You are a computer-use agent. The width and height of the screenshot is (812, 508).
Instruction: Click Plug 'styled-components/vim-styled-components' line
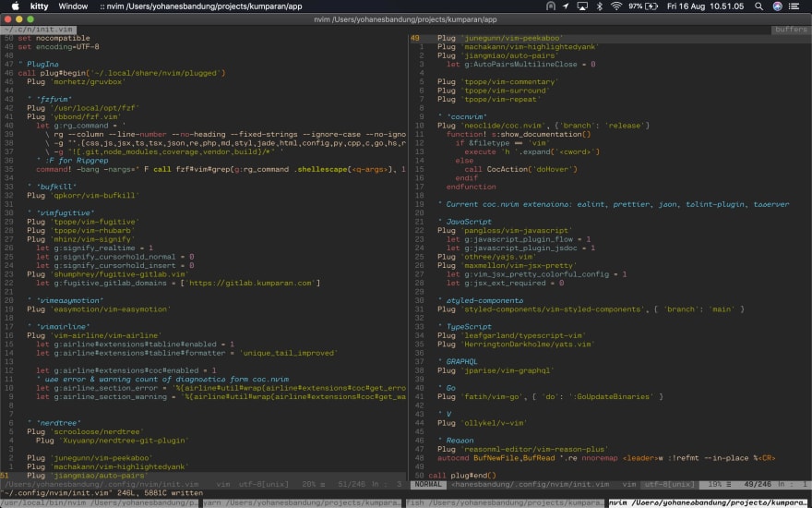pyautogui.click(x=591, y=308)
